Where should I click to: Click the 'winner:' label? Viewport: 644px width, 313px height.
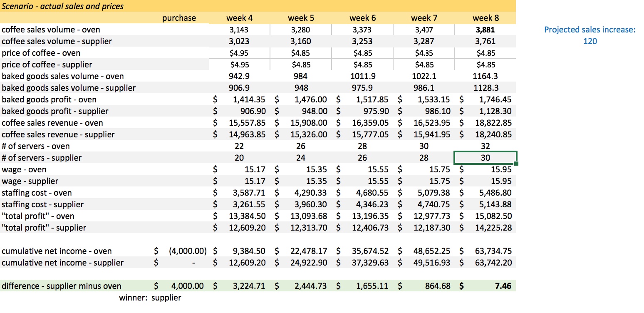coord(133,298)
